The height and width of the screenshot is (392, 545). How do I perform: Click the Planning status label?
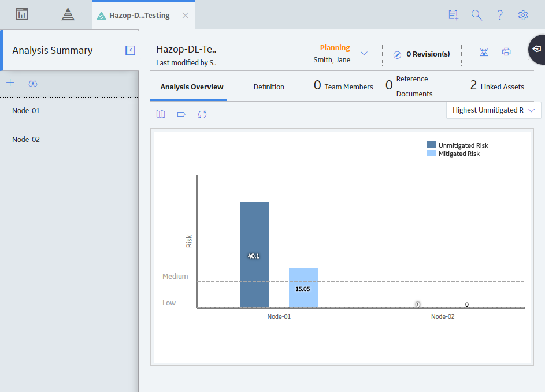tap(335, 47)
